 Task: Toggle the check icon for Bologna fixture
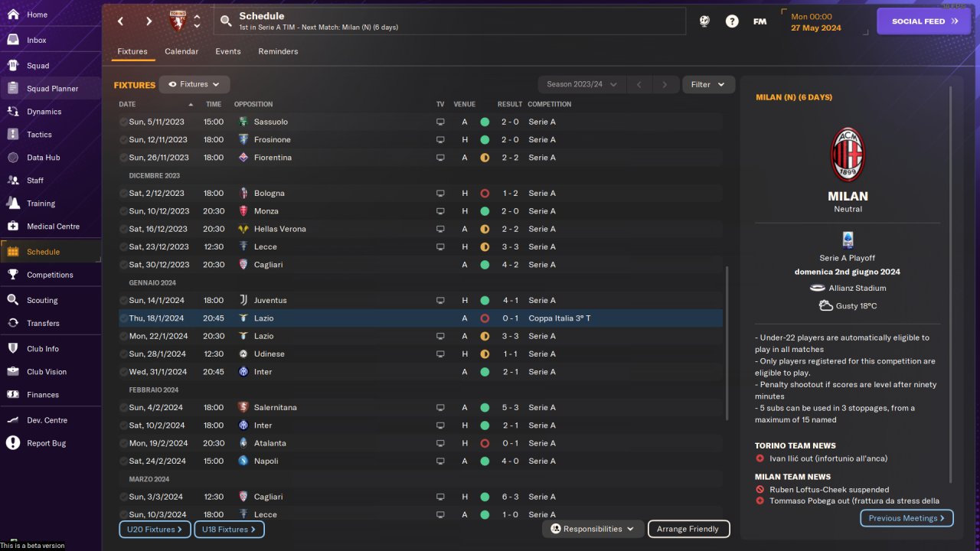123,193
